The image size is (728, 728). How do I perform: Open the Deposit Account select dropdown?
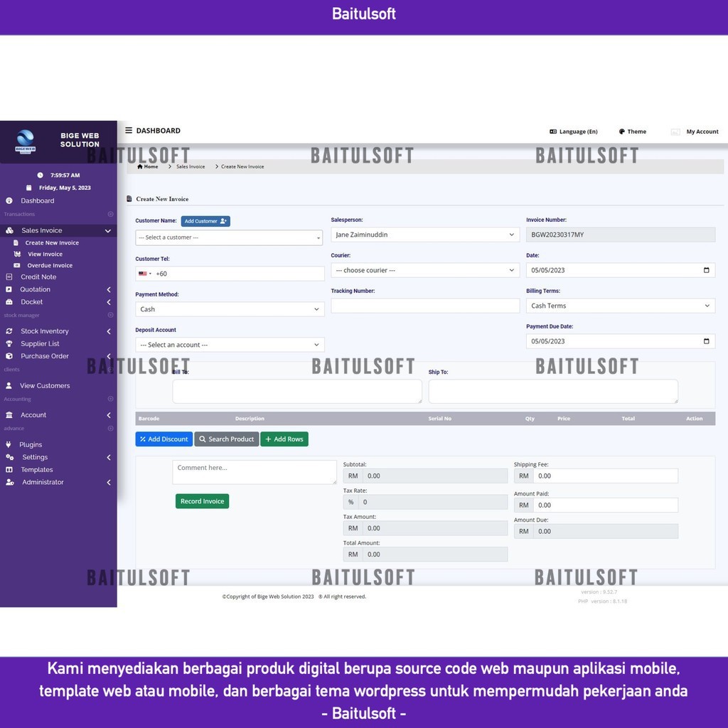230,345
